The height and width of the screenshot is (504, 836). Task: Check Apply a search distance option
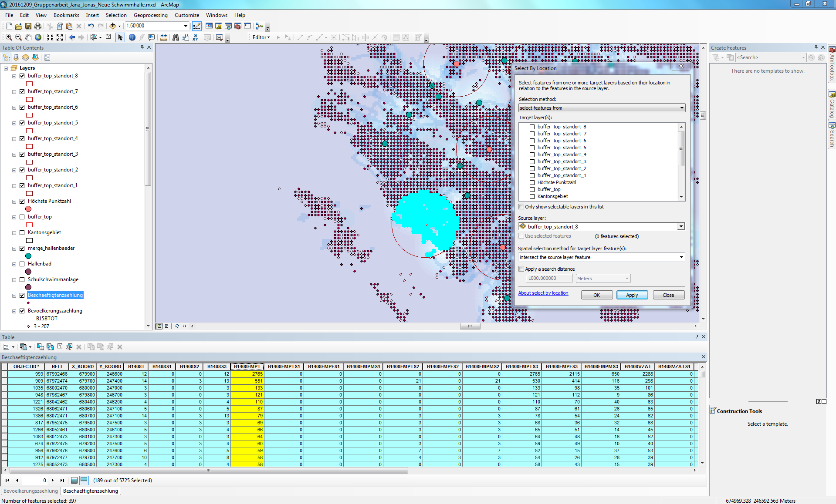tap(521, 269)
